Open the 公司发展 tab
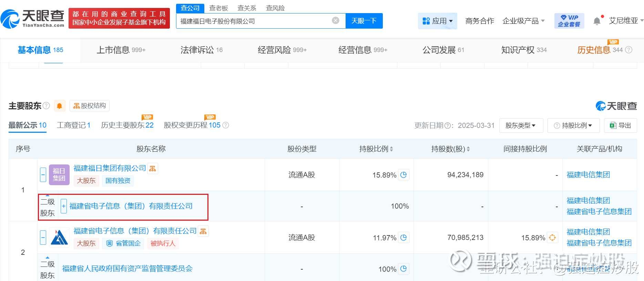The image size is (644, 281). tap(443, 50)
